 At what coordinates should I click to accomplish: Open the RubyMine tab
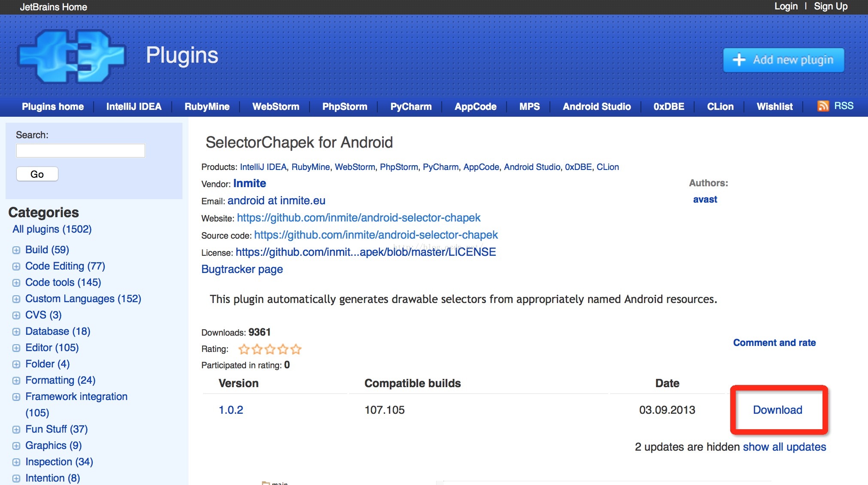pyautogui.click(x=207, y=106)
